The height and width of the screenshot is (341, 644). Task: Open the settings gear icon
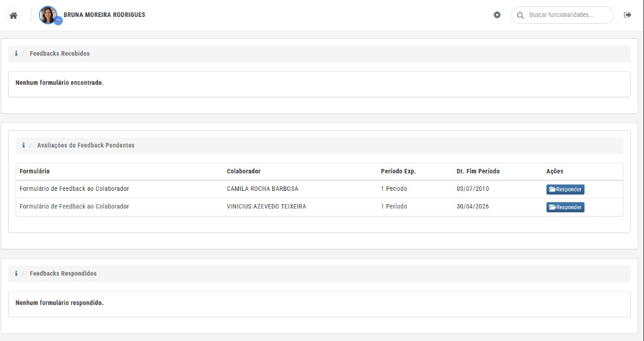point(497,15)
